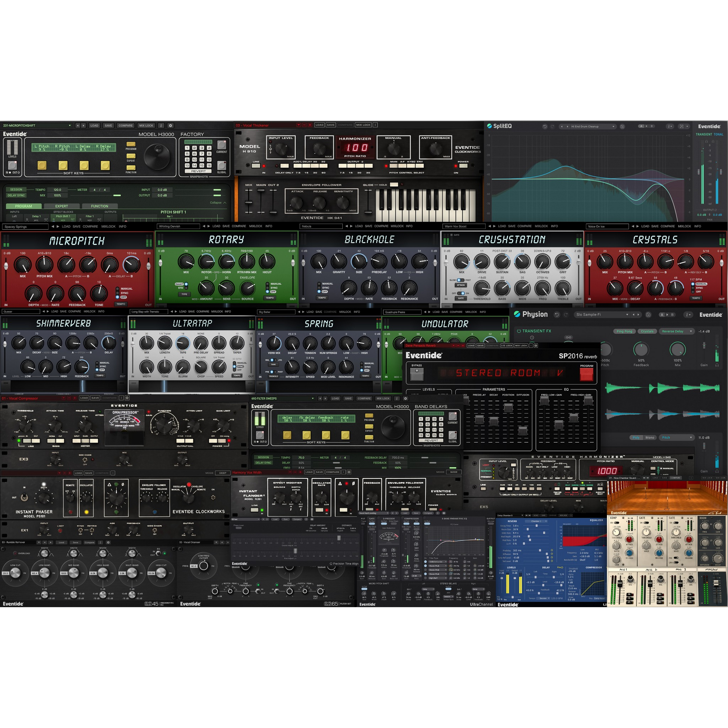728x728 pixels.
Task: Collapse the H3000 Factory expanded panel
Action: (218, 203)
